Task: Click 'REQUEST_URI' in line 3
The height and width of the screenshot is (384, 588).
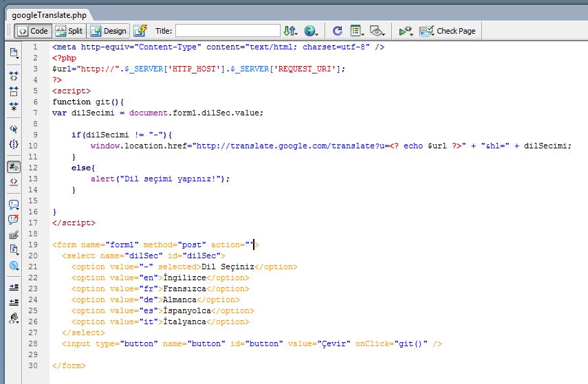Action: click(x=305, y=69)
